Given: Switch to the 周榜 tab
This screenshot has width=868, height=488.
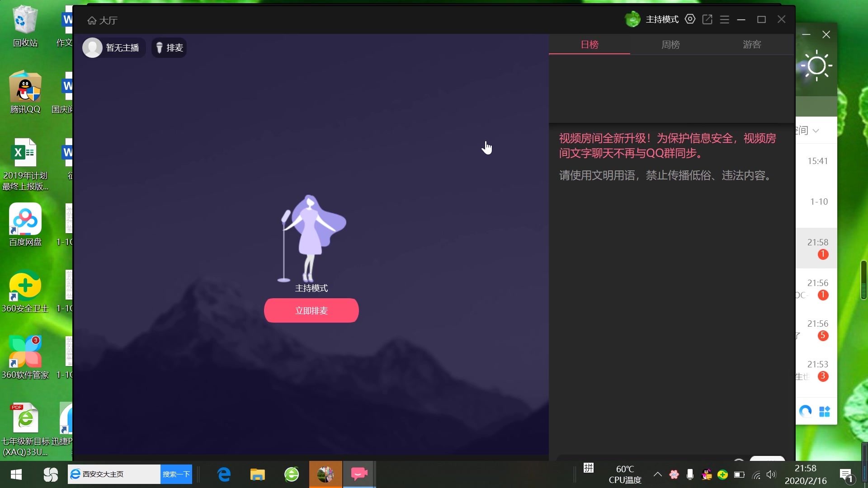Looking at the screenshot, I should pos(670,44).
